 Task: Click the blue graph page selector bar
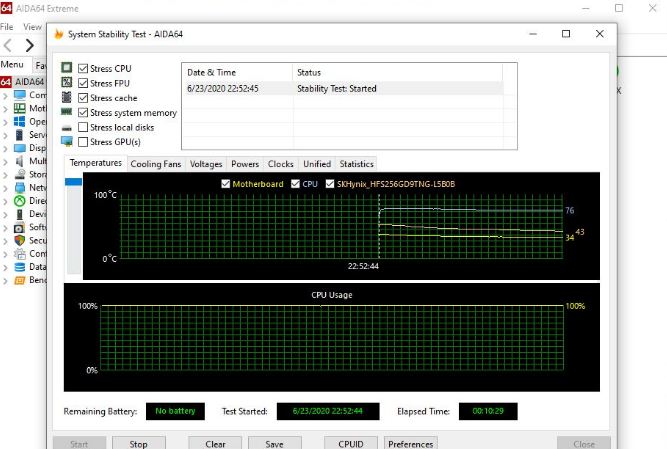coord(73,182)
